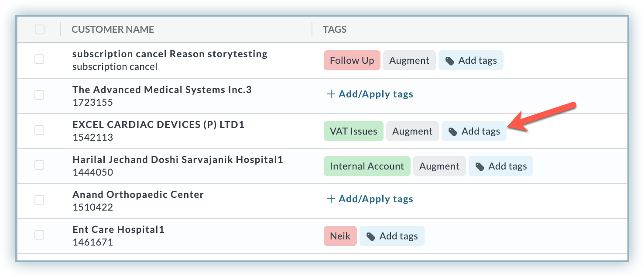Tick checkbox for EXCEL CARDIAC DEVICES (P) LTD1
Screen dimensions: 644x277
[x=39, y=130]
